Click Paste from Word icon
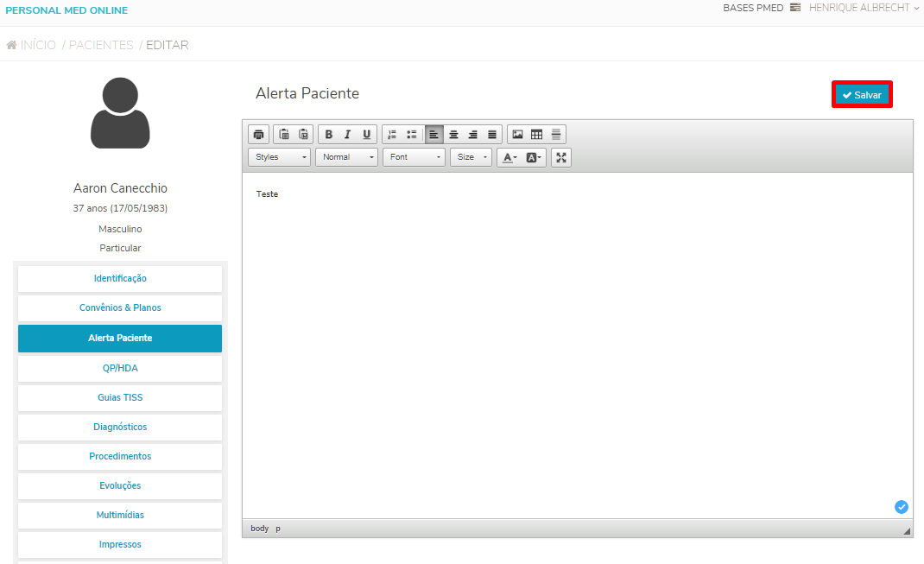Screen dimensions: 924x564 (303, 135)
